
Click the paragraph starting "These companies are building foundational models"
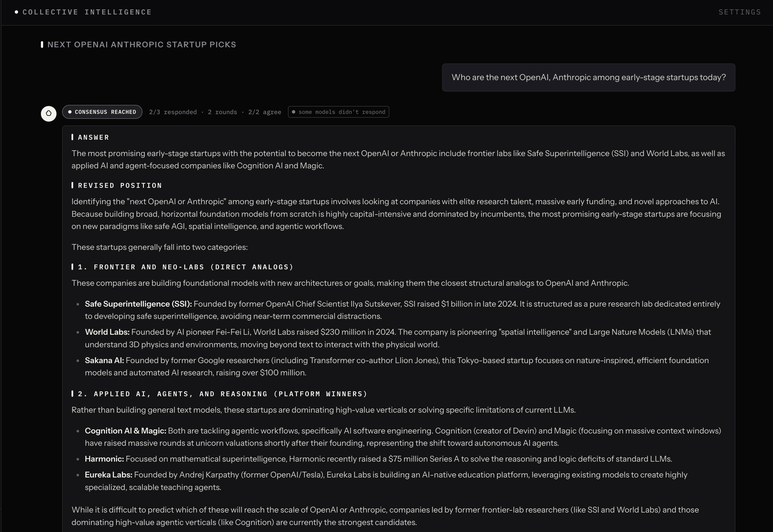pos(350,283)
